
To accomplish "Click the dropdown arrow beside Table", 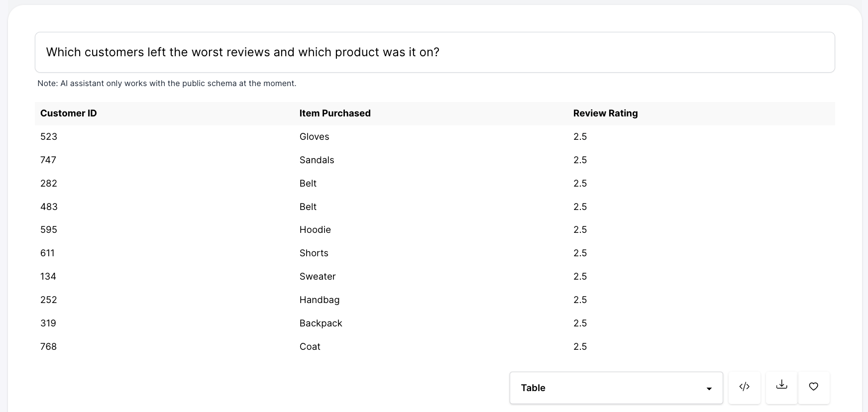I will pyautogui.click(x=709, y=389).
